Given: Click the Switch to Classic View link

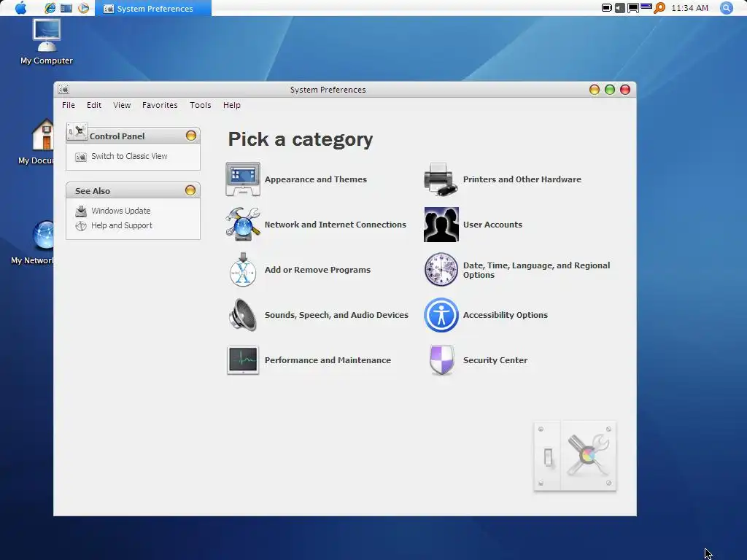Looking at the screenshot, I should coord(129,156).
